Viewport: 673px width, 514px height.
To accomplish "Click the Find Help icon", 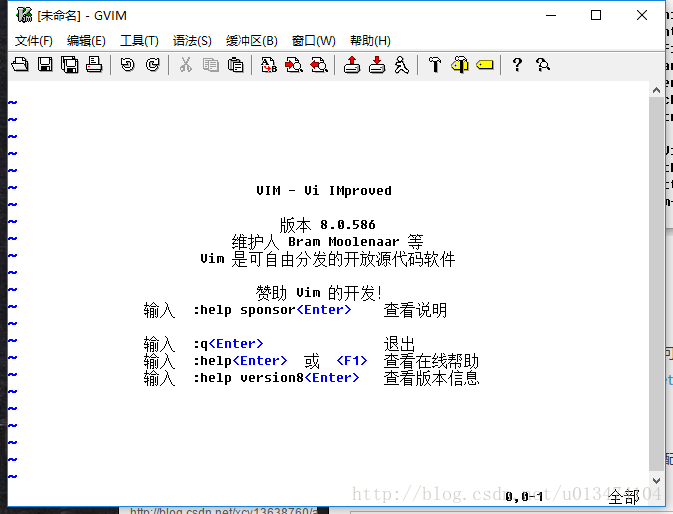I will pyautogui.click(x=543, y=65).
